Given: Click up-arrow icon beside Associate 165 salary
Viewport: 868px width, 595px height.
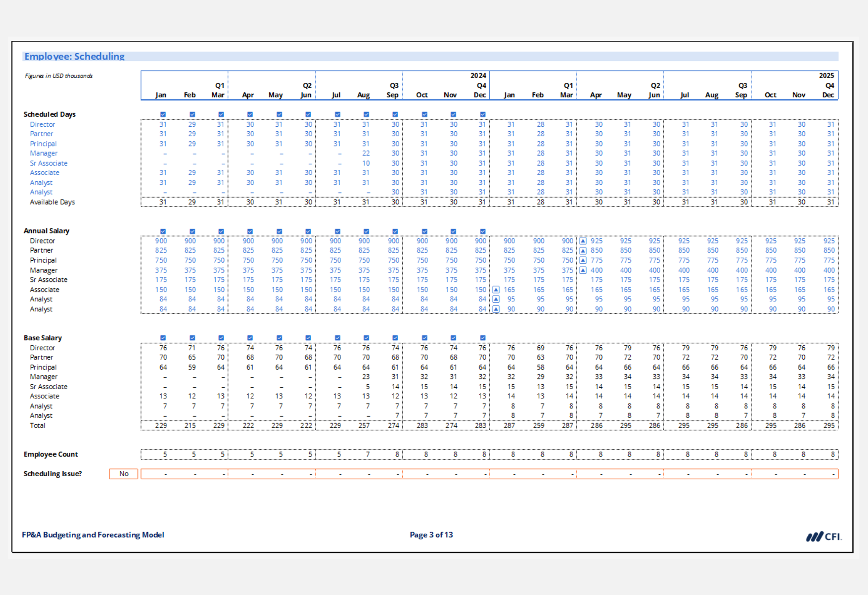Looking at the screenshot, I should pyautogui.click(x=496, y=290).
